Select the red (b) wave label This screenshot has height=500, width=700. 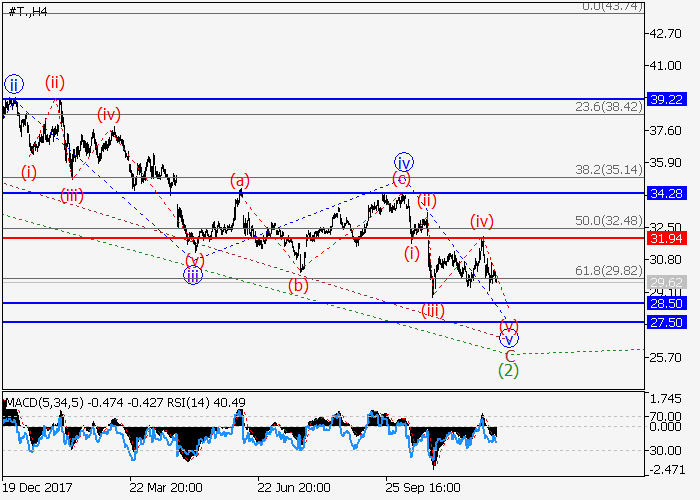pos(299,285)
